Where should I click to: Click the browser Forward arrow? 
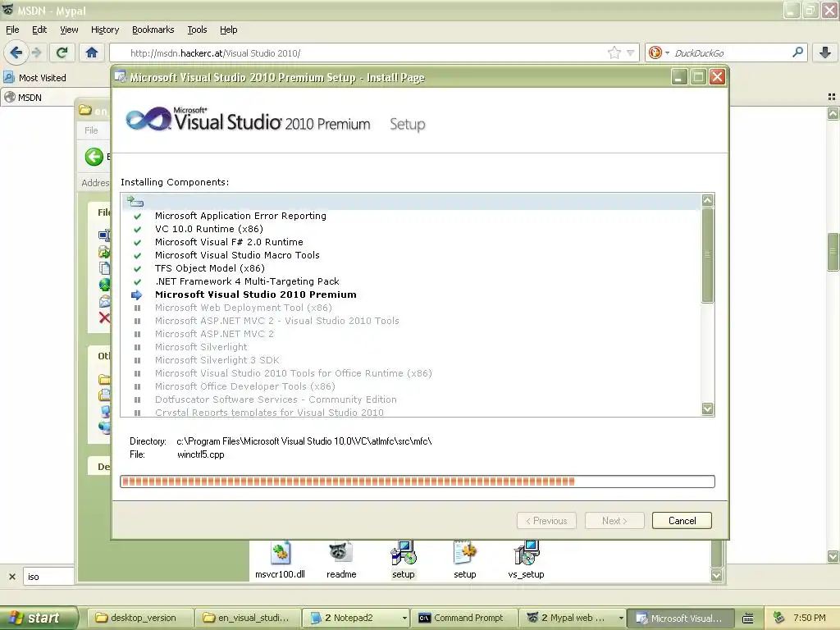point(36,52)
